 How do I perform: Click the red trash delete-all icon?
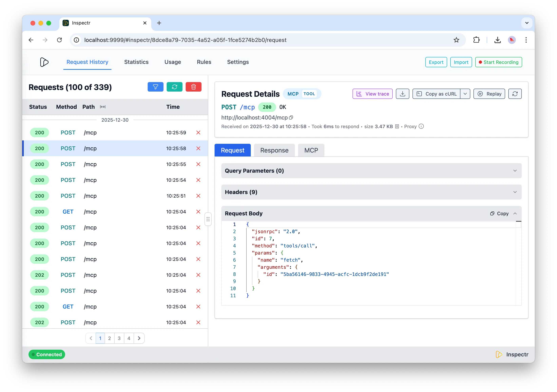tap(193, 87)
